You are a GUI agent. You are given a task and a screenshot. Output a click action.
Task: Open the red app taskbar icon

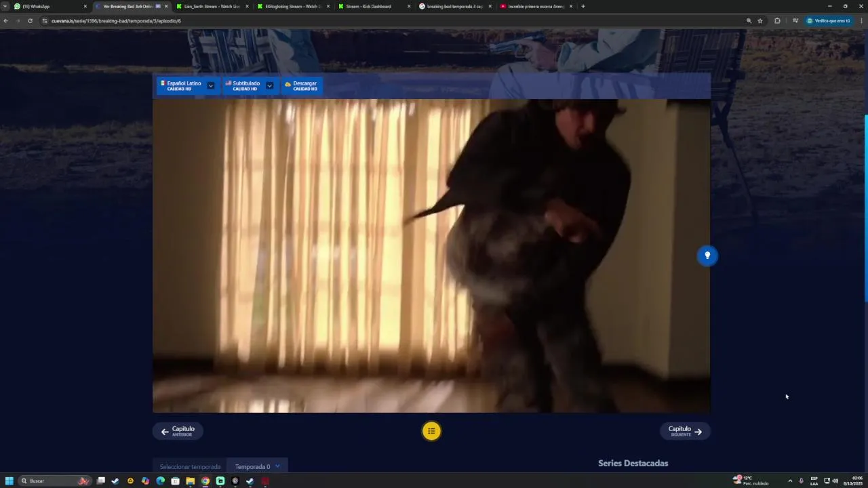tap(265, 481)
